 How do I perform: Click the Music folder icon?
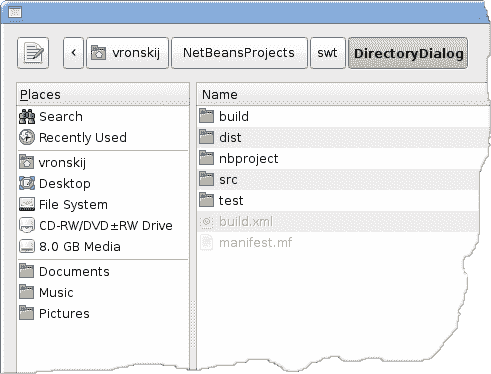(26, 292)
